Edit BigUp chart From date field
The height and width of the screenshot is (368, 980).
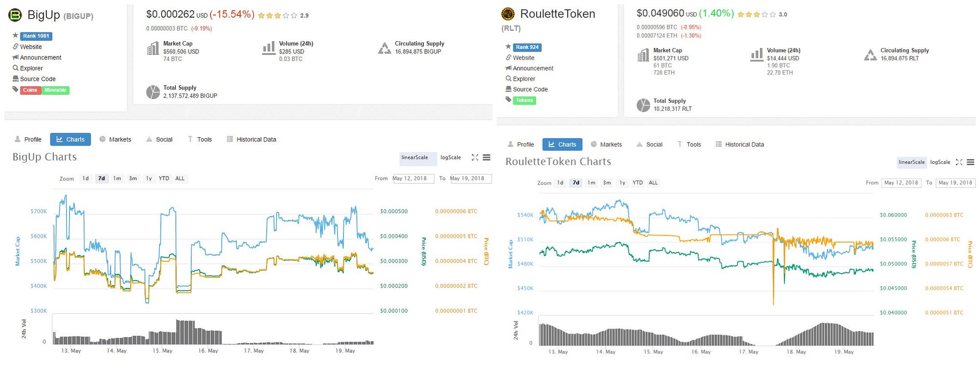pos(413,178)
